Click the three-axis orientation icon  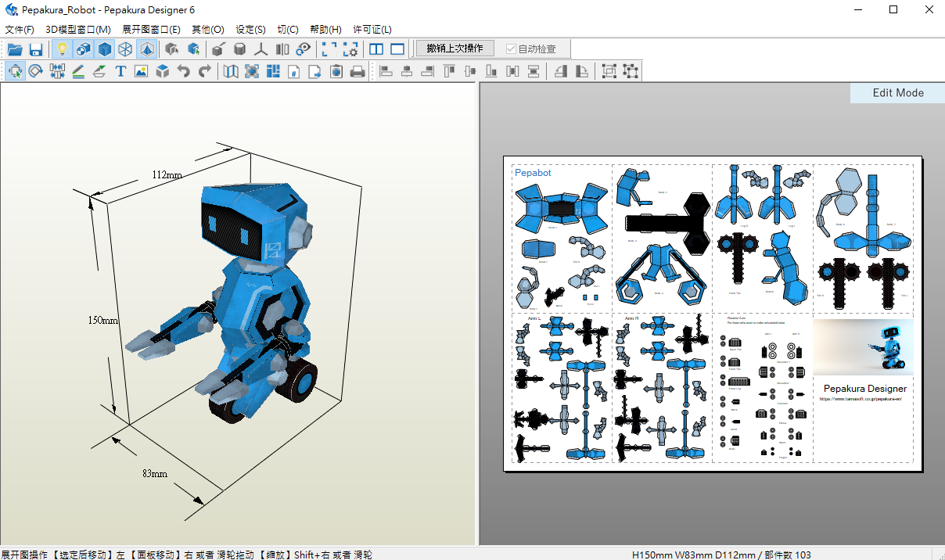coord(261,49)
